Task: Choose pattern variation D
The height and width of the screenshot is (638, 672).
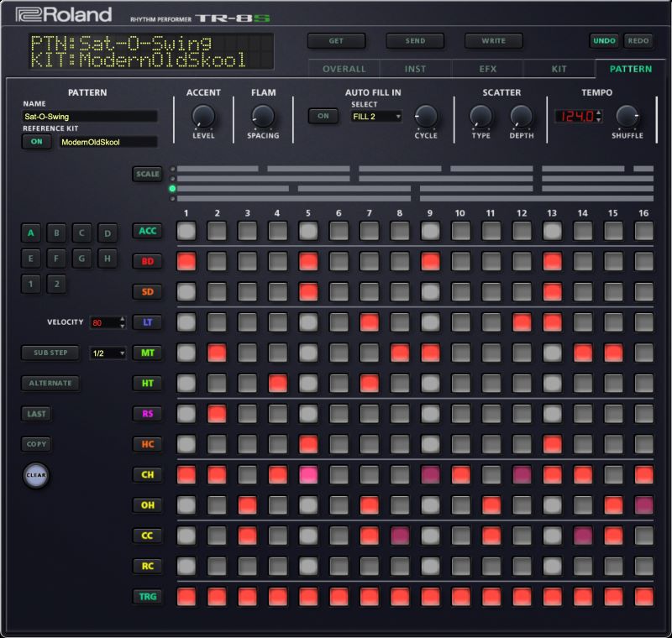Action: pyautogui.click(x=108, y=233)
